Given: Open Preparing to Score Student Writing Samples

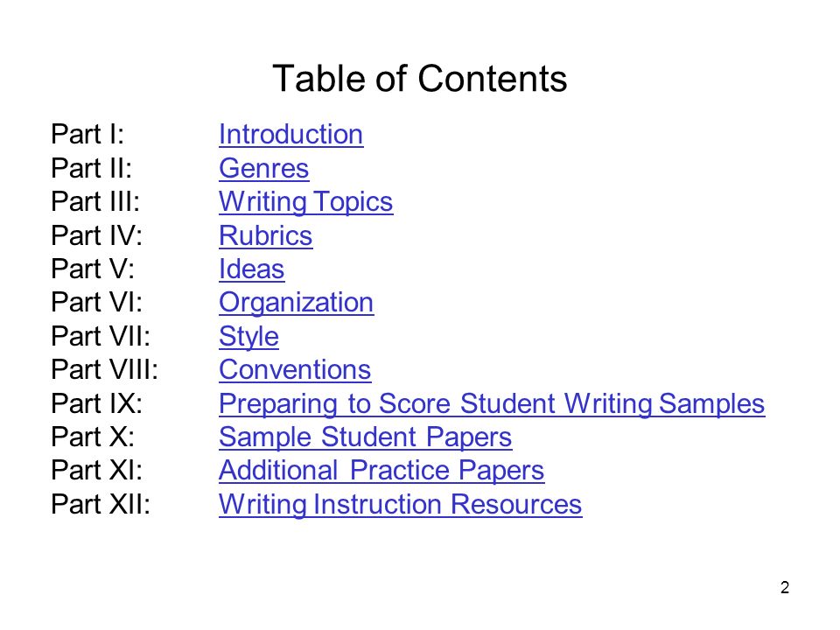Looking at the screenshot, I should point(492,403).
